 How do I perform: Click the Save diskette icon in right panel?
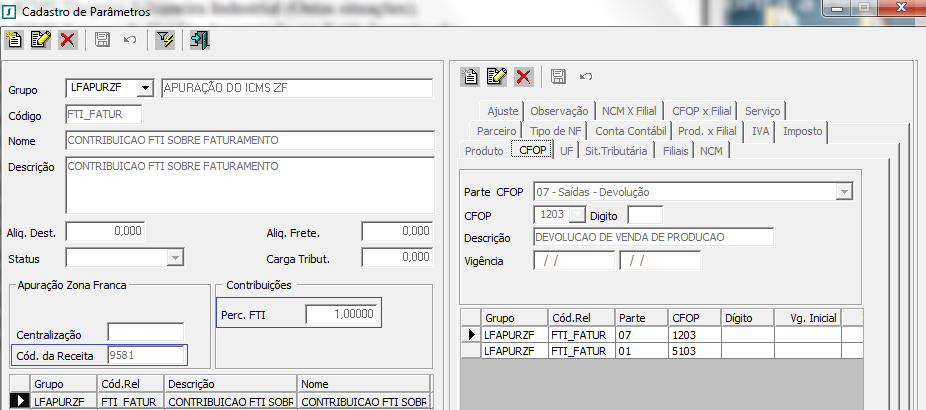[x=558, y=76]
